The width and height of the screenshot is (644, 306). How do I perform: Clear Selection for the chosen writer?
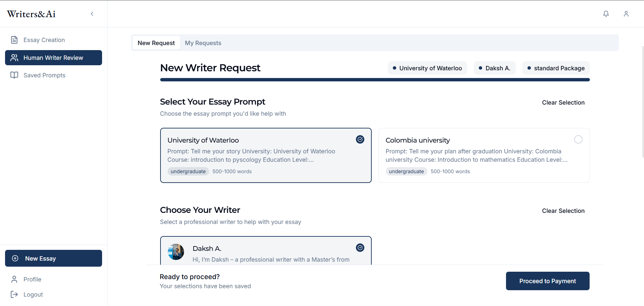(563, 211)
